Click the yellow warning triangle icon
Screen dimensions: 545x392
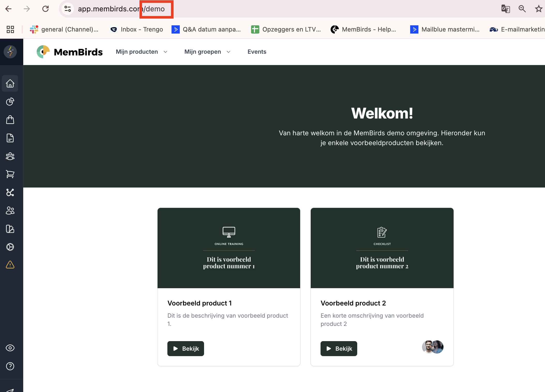(x=10, y=265)
